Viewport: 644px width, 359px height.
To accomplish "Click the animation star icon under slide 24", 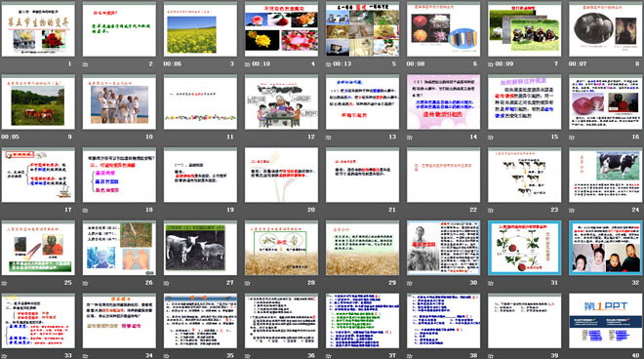I will tap(572, 210).
